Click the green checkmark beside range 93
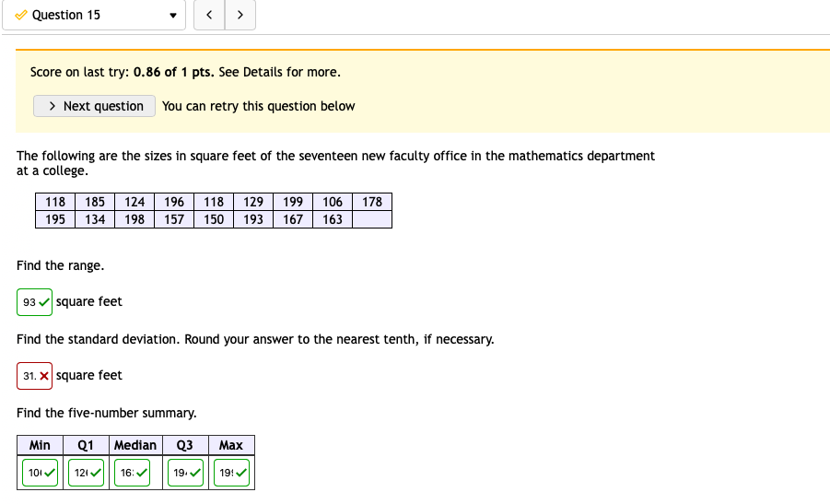This screenshot has height=504, width=830. [44, 302]
